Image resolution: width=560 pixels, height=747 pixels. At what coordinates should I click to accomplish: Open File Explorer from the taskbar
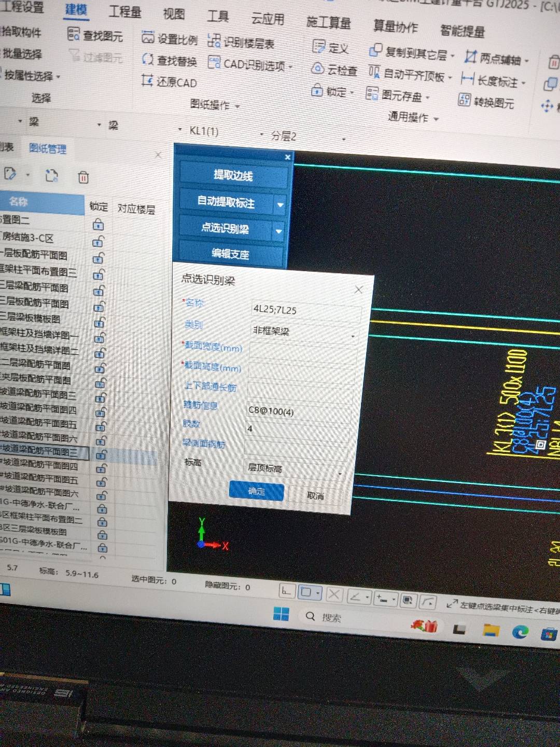pyautogui.click(x=491, y=630)
